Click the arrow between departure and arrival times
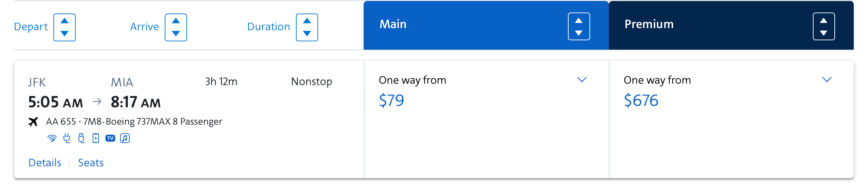 [x=97, y=102]
